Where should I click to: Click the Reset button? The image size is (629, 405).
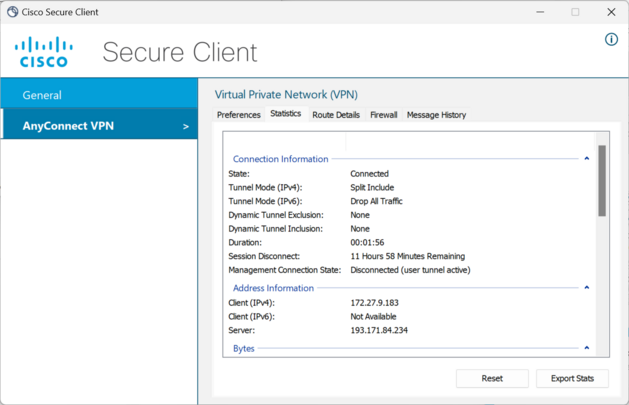click(492, 378)
